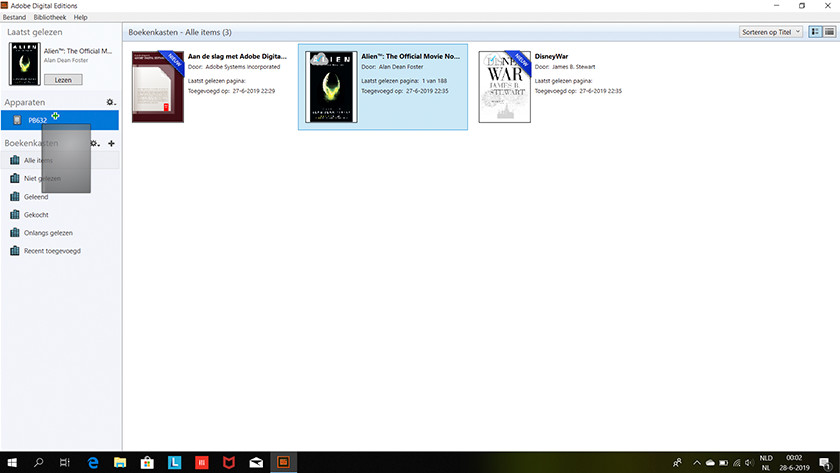The width and height of the screenshot is (840, 473).
Task: Open the Bestand menu
Action: (x=15, y=17)
